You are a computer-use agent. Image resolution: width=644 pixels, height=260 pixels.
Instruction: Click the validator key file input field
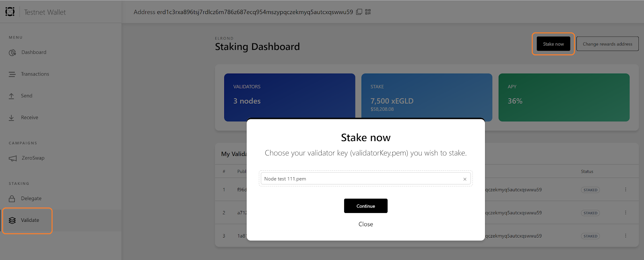[365, 179]
